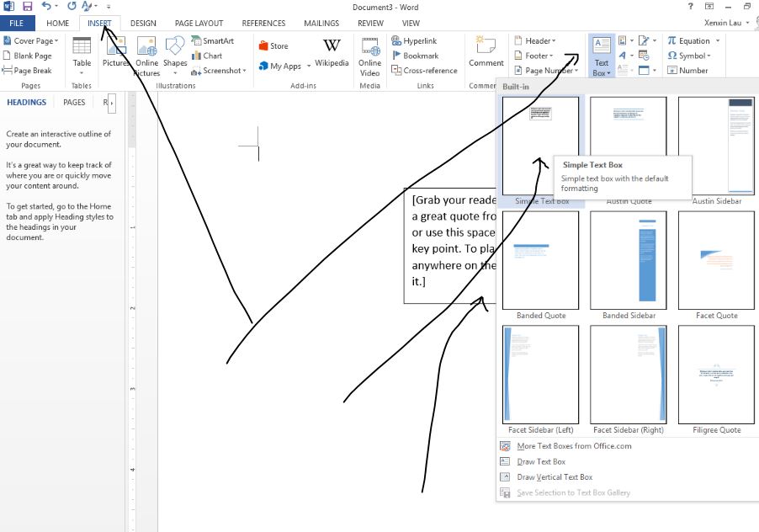Open the PAGE LAYOUT tab
Screen dimensions: 759x532
coord(199,24)
